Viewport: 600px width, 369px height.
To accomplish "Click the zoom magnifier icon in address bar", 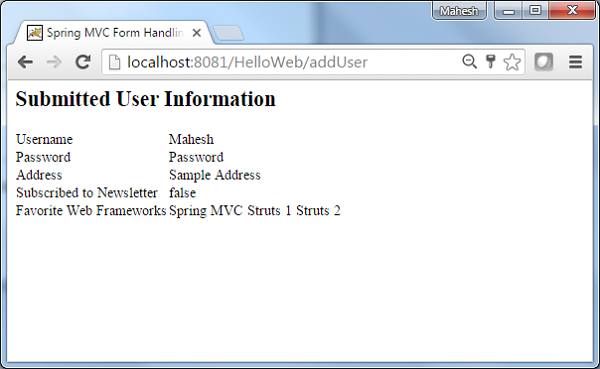I will [x=469, y=61].
